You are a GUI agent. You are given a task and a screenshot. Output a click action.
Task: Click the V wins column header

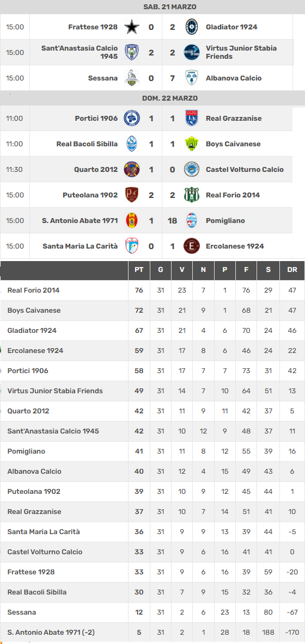(182, 270)
